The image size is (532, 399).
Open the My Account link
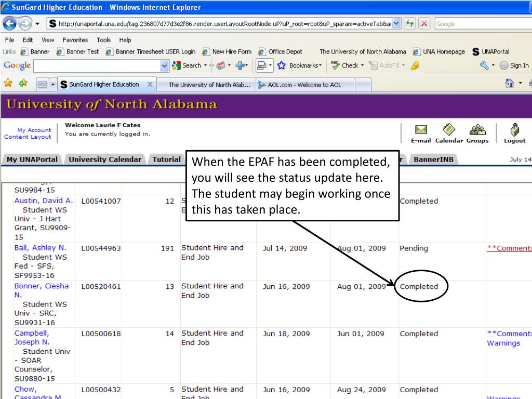click(x=34, y=130)
